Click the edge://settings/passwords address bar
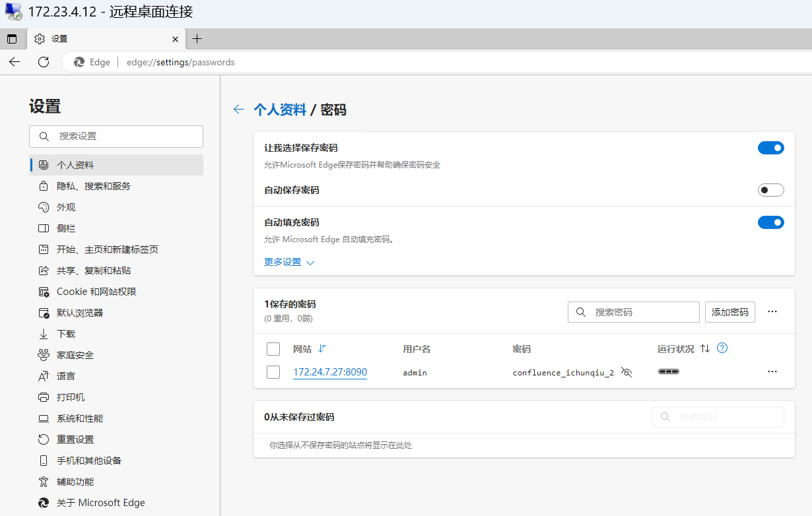 pos(180,63)
